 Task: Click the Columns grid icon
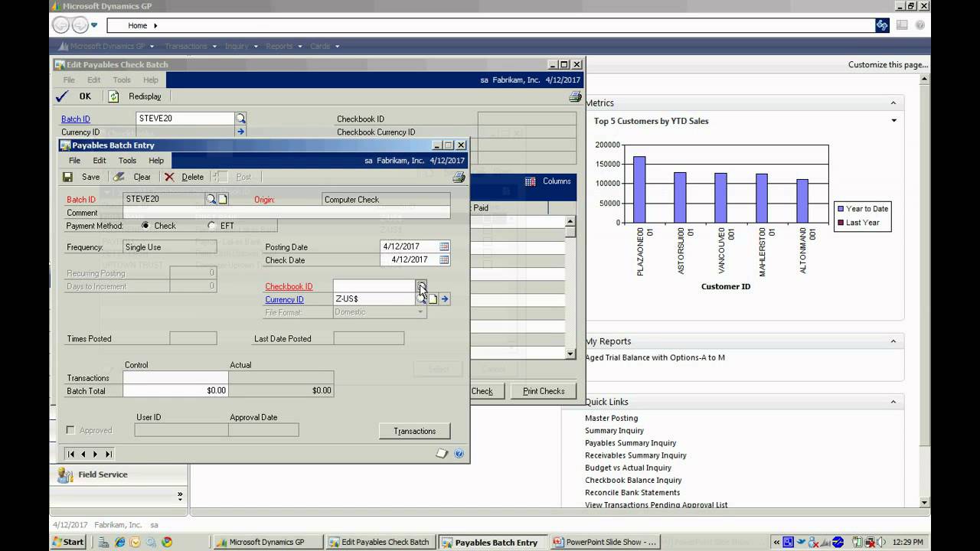530,181
